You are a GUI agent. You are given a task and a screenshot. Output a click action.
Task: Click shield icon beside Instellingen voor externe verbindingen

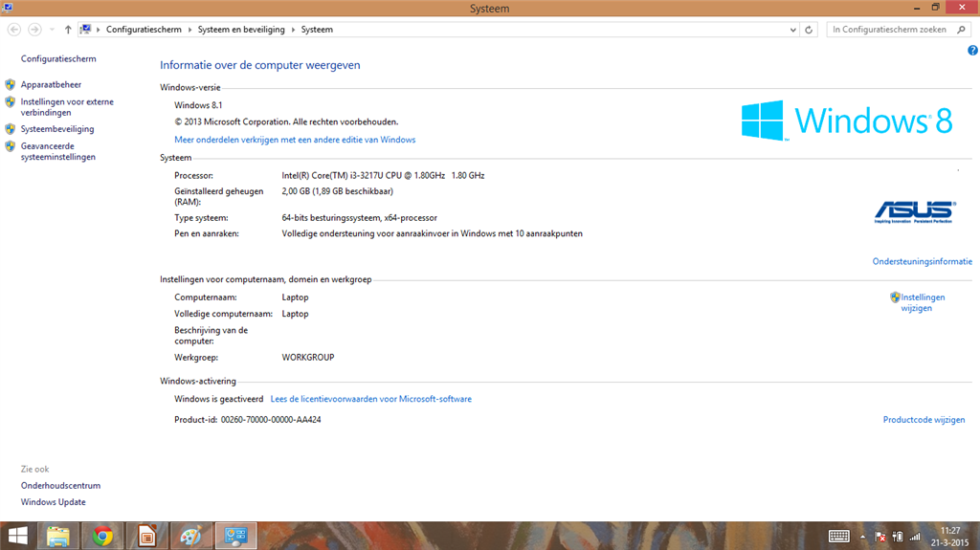[10, 102]
